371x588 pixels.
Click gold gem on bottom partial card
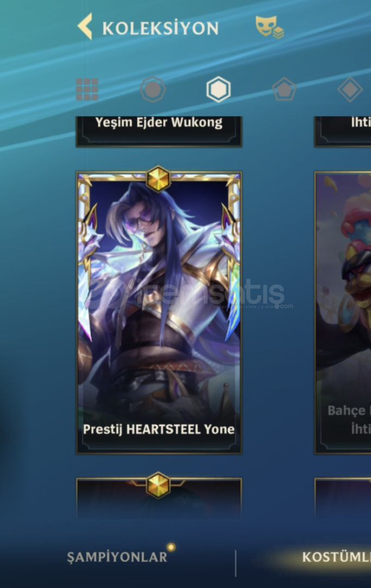point(158,485)
